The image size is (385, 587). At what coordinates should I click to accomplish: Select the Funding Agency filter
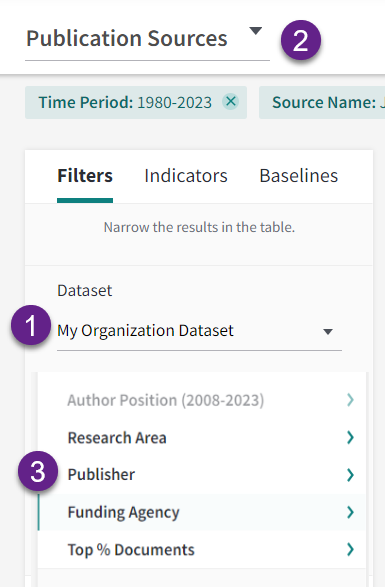click(202, 512)
